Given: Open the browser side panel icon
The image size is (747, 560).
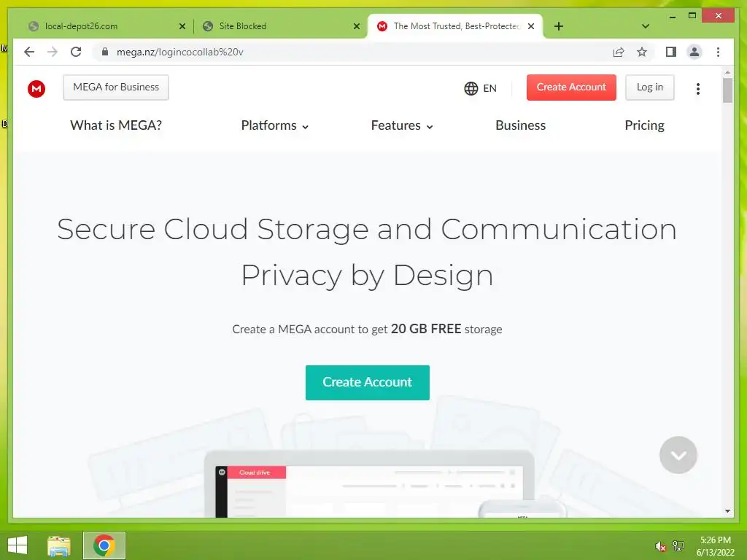Looking at the screenshot, I should [x=671, y=52].
